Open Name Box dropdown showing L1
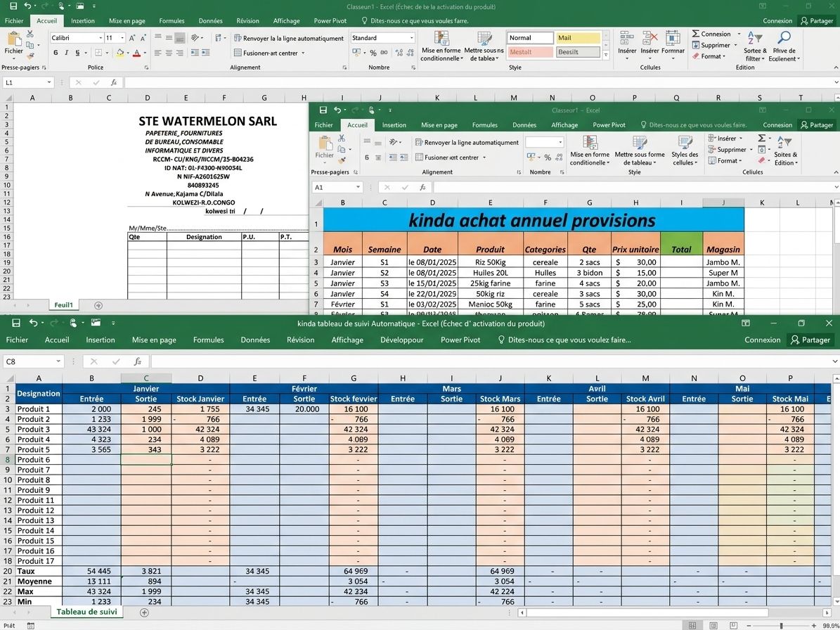Image resolution: width=840 pixels, height=630 pixels. coord(49,82)
